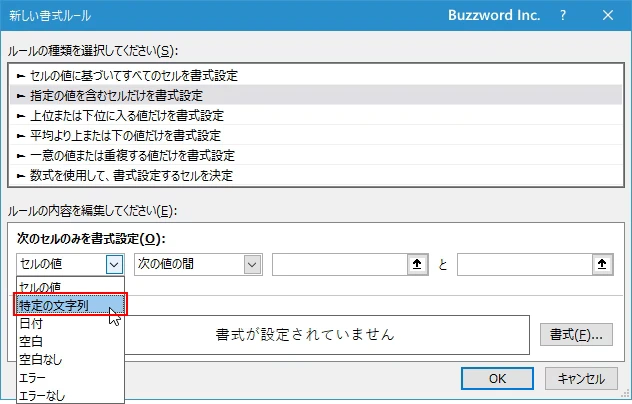Click the キャンセル button

581,379
